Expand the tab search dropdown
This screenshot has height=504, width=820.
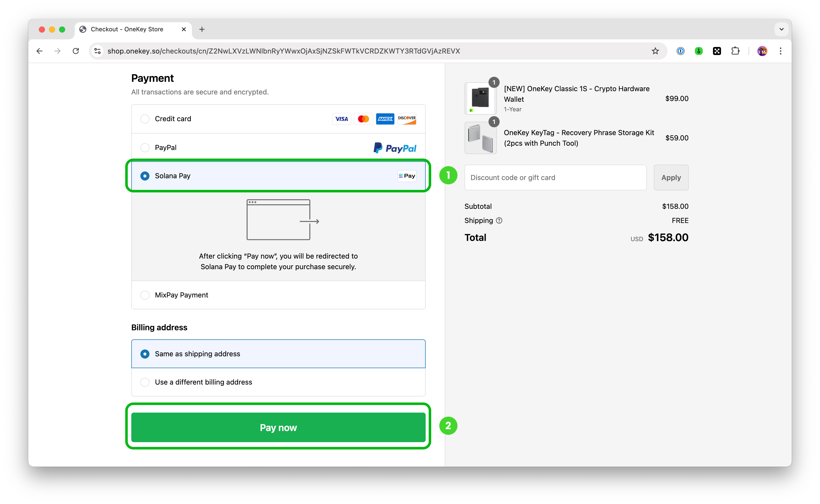[x=781, y=29]
